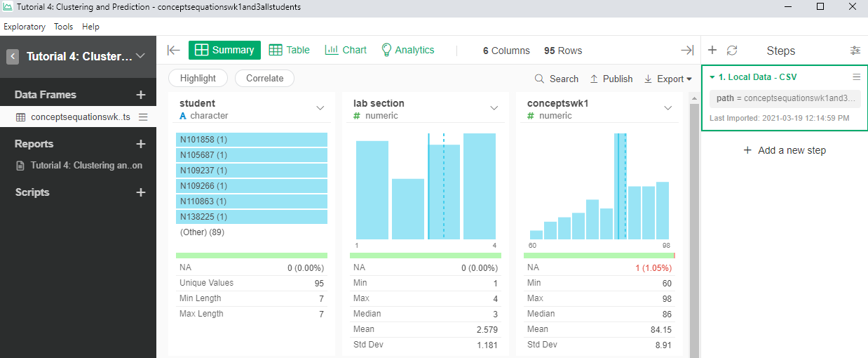Open menu for conceptsequationswk data frame
The height and width of the screenshot is (358, 868).
point(143,117)
